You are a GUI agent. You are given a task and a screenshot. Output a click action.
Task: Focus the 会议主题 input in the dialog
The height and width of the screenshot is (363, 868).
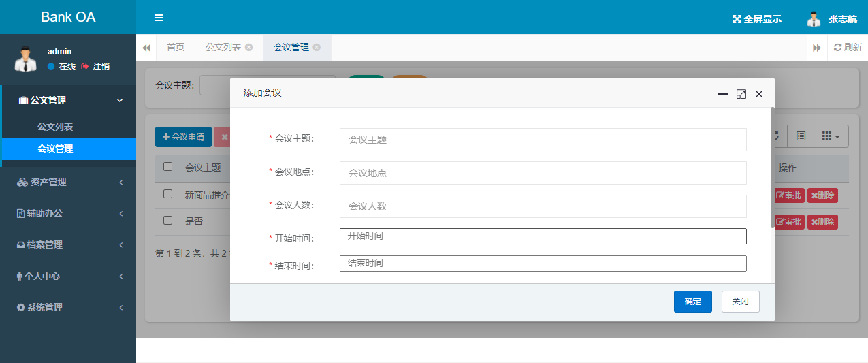(543, 139)
